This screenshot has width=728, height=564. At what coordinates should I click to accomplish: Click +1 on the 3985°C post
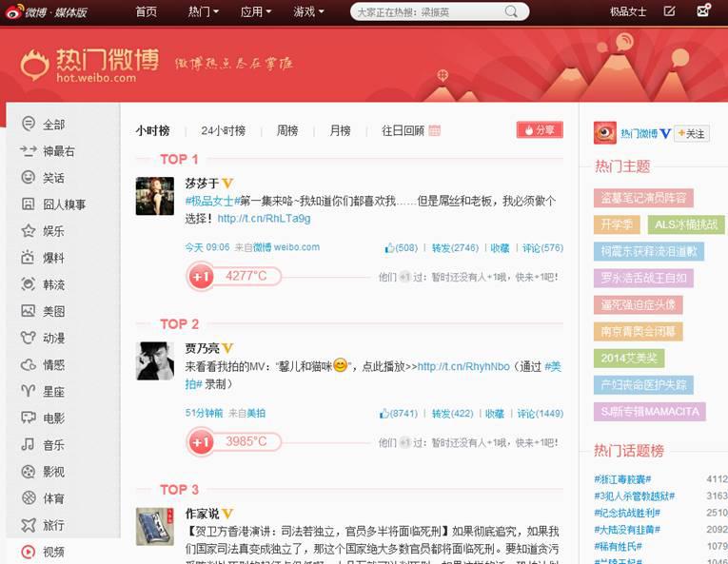201,442
